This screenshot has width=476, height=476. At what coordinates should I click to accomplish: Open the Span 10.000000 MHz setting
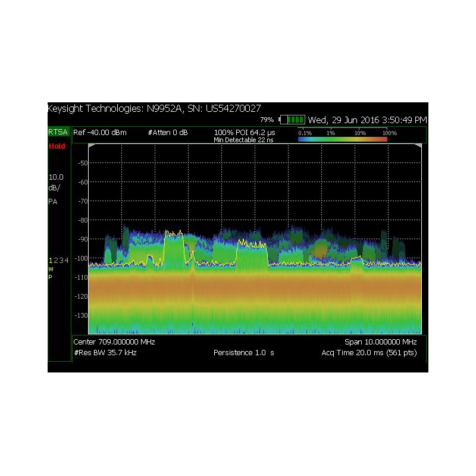point(381,342)
